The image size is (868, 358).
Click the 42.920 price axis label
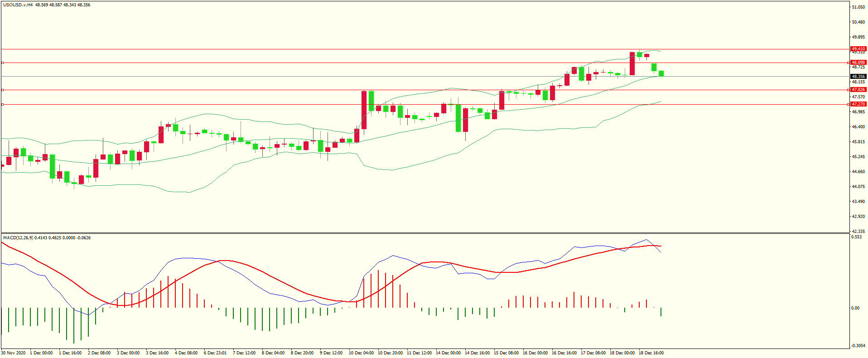(x=858, y=217)
